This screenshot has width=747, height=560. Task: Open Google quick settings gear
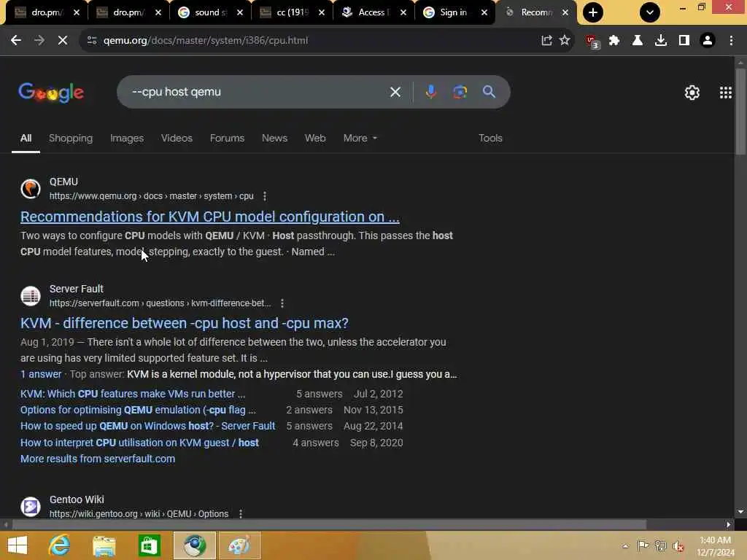point(692,93)
